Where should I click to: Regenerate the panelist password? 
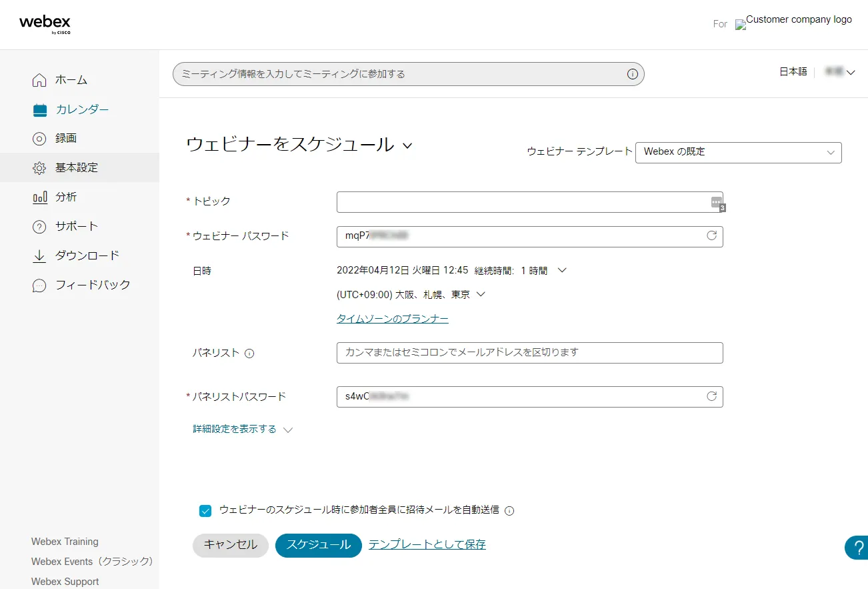tap(712, 396)
